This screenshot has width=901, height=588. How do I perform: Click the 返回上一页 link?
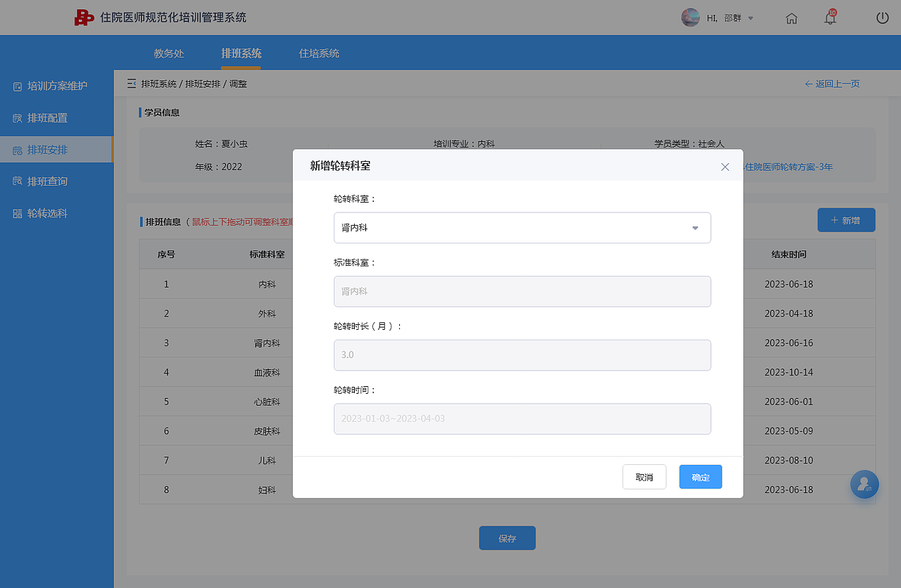[x=832, y=84]
